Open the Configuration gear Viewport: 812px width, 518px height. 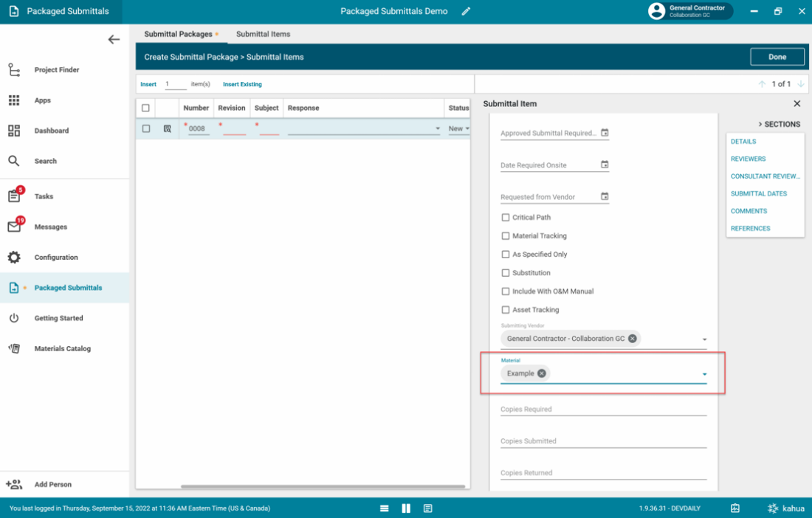15,258
